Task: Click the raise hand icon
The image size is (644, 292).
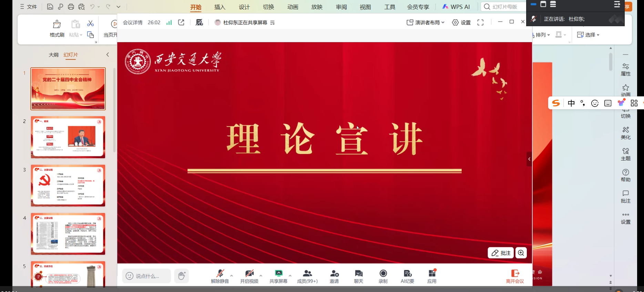Action: click(182, 276)
